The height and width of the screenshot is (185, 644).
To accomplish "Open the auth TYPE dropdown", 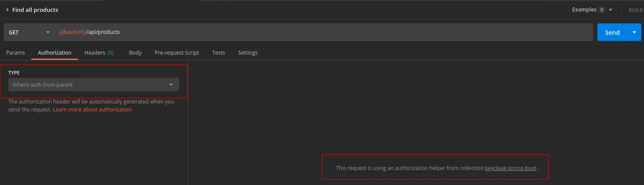I will click(x=94, y=85).
